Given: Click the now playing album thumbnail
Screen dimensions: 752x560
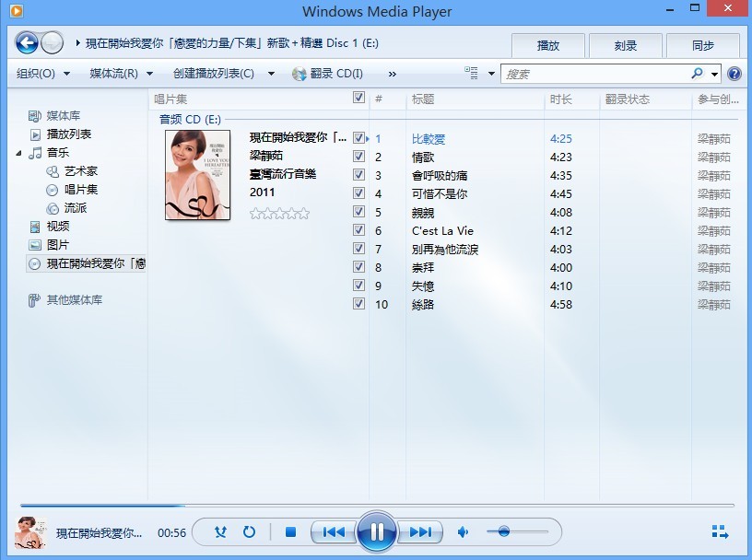Looking at the screenshot, I should pyautogui.click(x=30, y=532).
